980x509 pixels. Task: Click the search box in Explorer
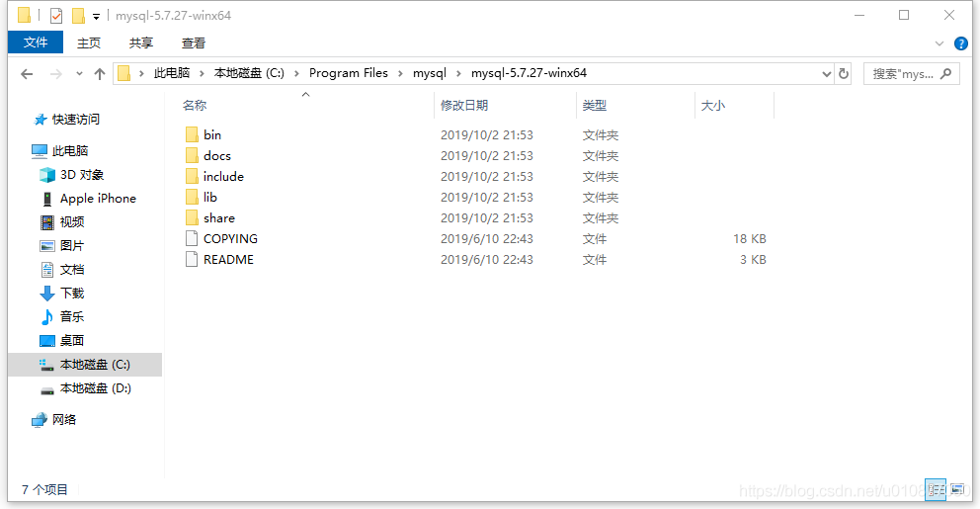coord(904,74)
